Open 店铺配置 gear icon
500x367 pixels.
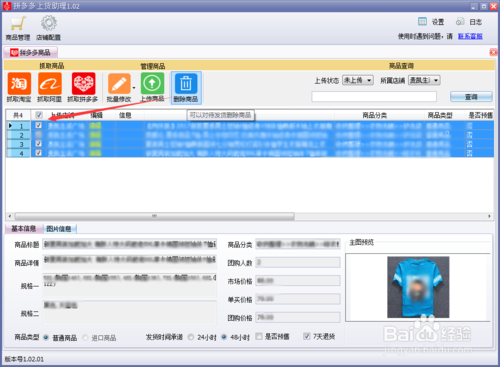tap(49, 24)
